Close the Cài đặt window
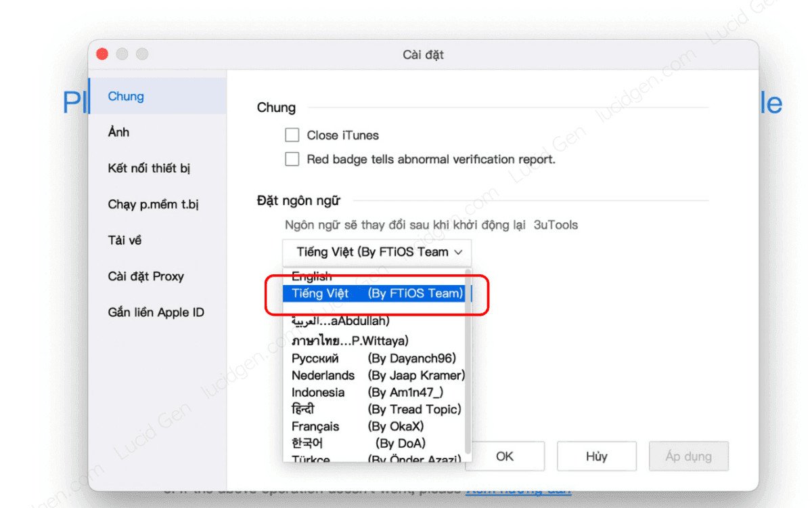This screenshot has width=812, height=508. (x=102, y=54)
